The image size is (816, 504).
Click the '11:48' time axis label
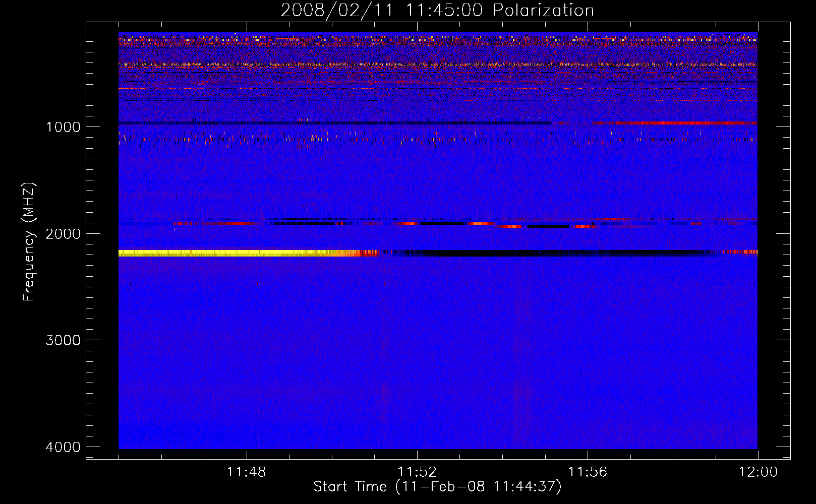[246, 472]
